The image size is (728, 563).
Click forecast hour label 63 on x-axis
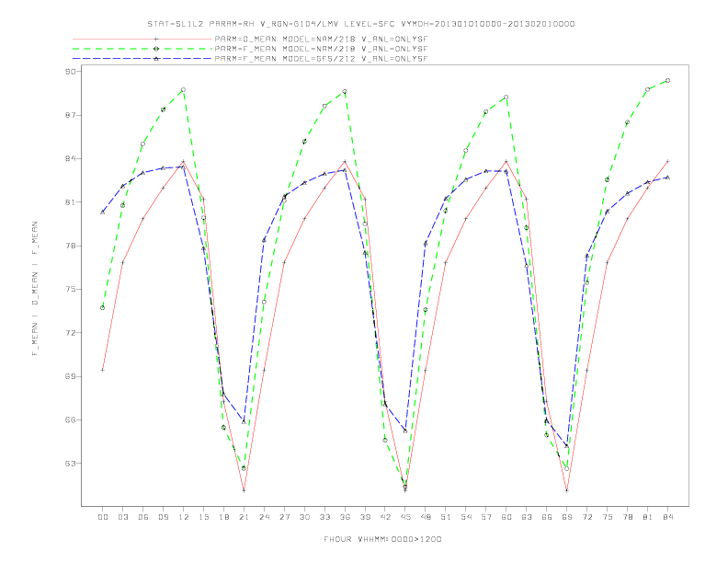(527, 517)
